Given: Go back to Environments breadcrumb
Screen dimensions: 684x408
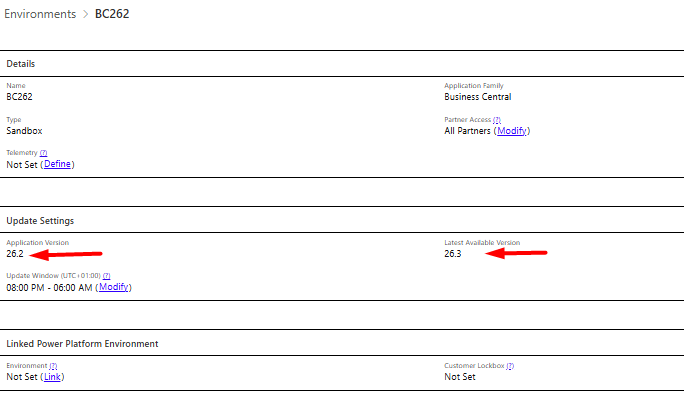Looking at the screenshot, I should click(x=40, y=15).
